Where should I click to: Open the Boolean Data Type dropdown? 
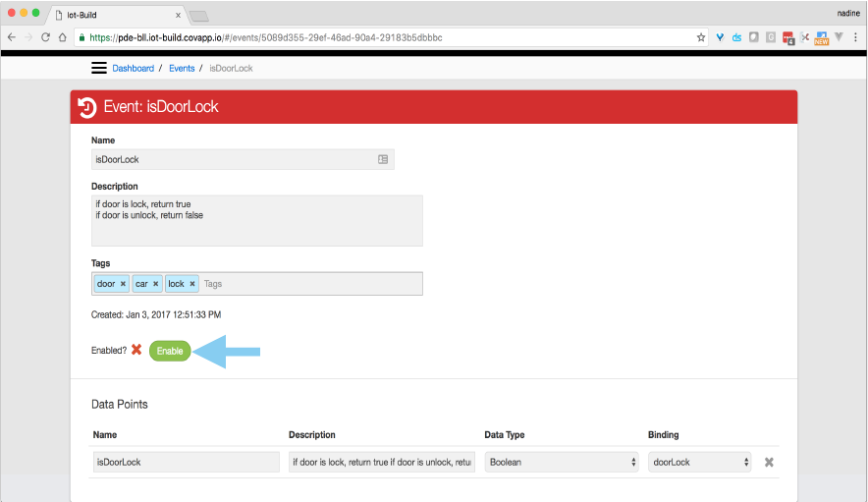click(562, 462)
